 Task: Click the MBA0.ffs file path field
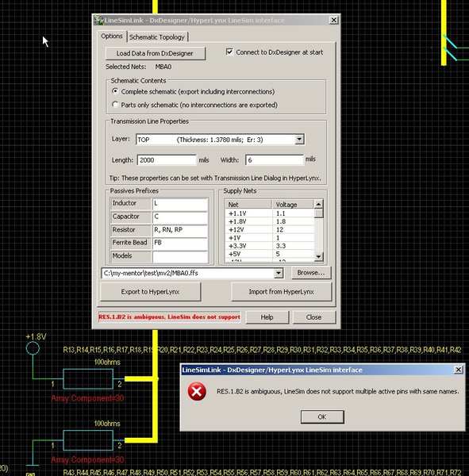point(188,273)
